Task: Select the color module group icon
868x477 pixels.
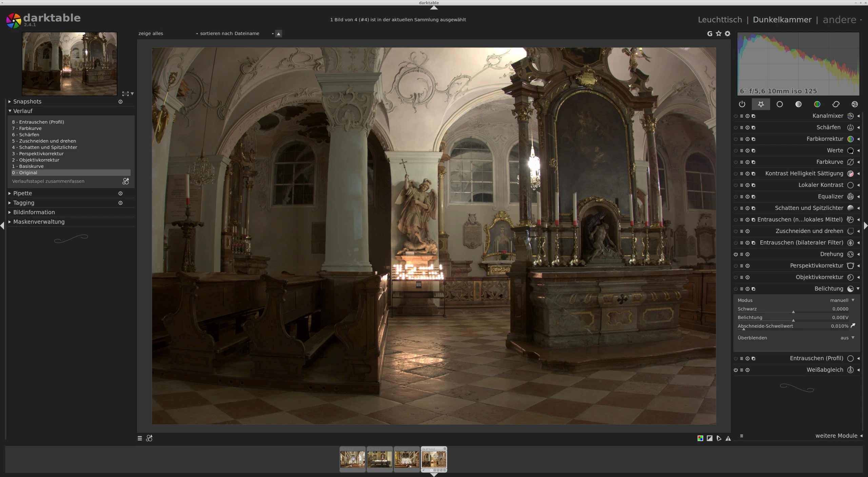Action: click(x=817, y=104)
